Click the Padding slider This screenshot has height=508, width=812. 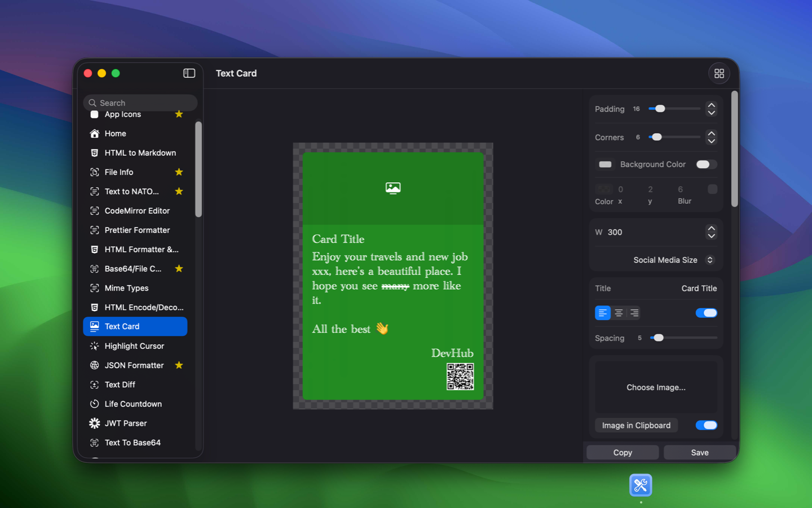click(x=674, y=109)
